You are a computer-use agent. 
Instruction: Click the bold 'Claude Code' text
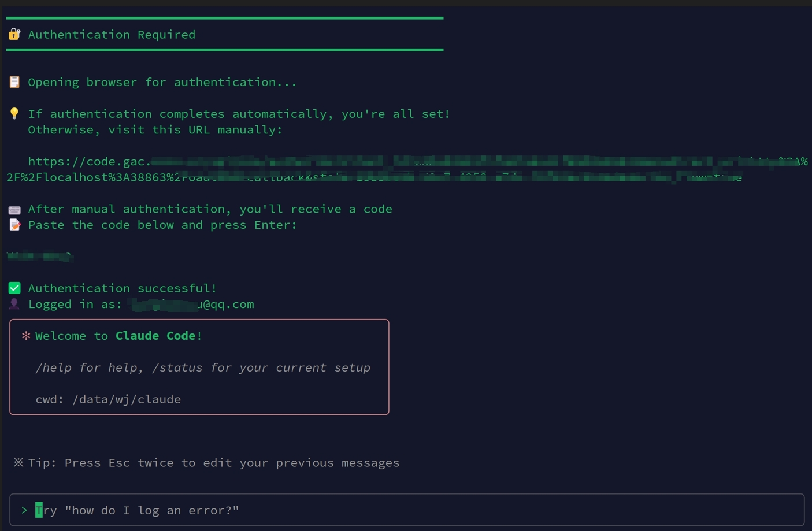pyautogui.click(x=155, y=336)
